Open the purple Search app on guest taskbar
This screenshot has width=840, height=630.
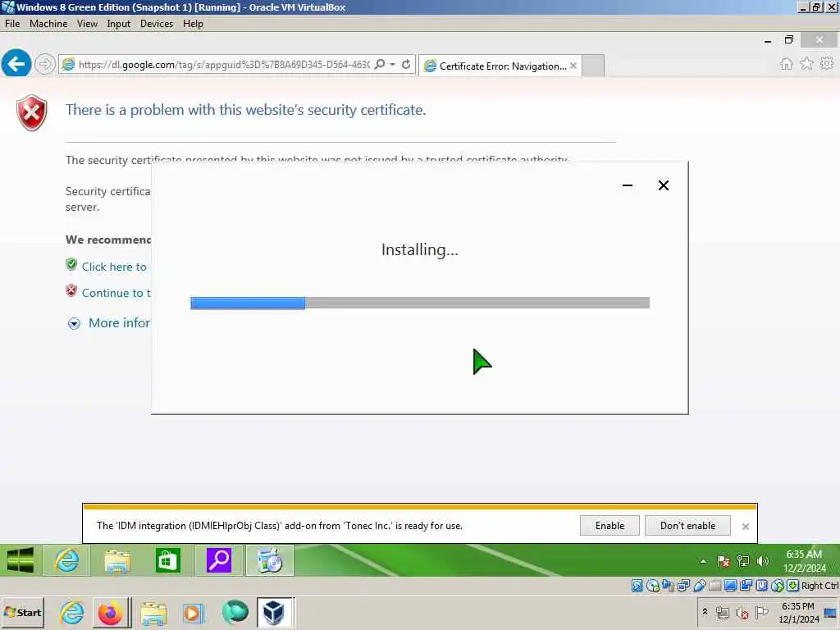[x=218, y=561]
